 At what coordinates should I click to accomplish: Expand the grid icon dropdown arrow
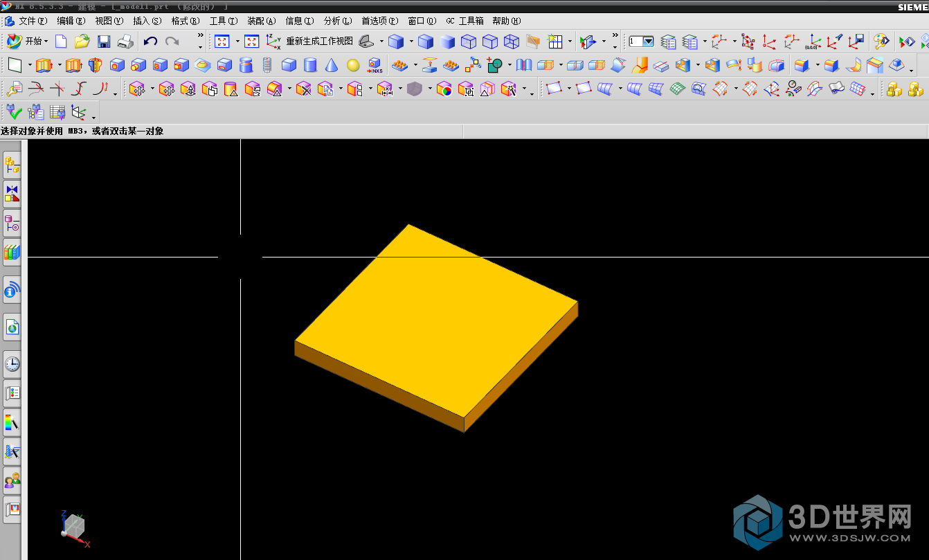[570, 42]
